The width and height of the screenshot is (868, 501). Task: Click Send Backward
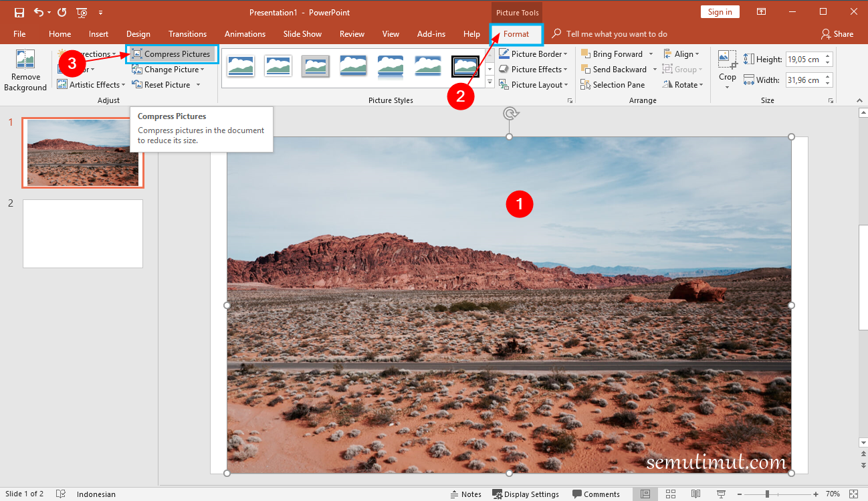(x=615, y=70)
